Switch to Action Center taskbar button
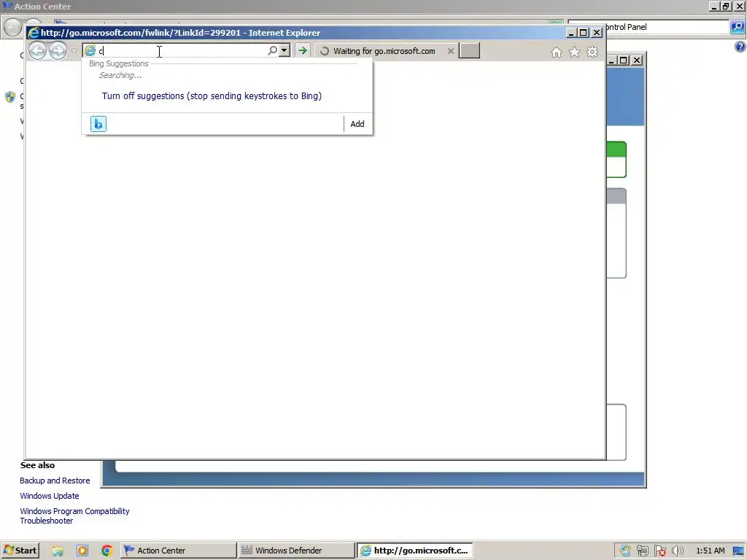747x560 pixels. click(178, 551)
